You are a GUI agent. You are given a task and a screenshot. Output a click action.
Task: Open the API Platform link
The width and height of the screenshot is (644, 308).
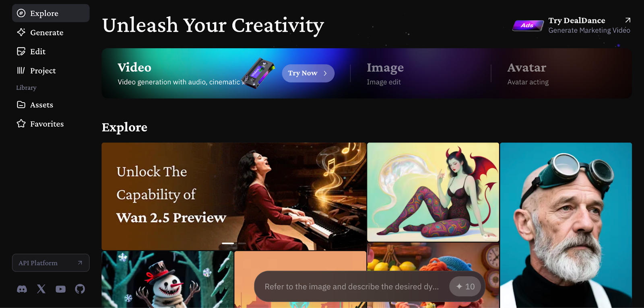click(x=51, y=263)
